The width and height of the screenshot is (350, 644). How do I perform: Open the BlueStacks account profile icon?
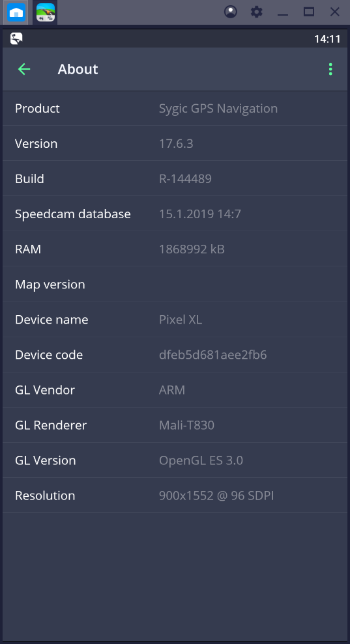click(x=230, y=12)
